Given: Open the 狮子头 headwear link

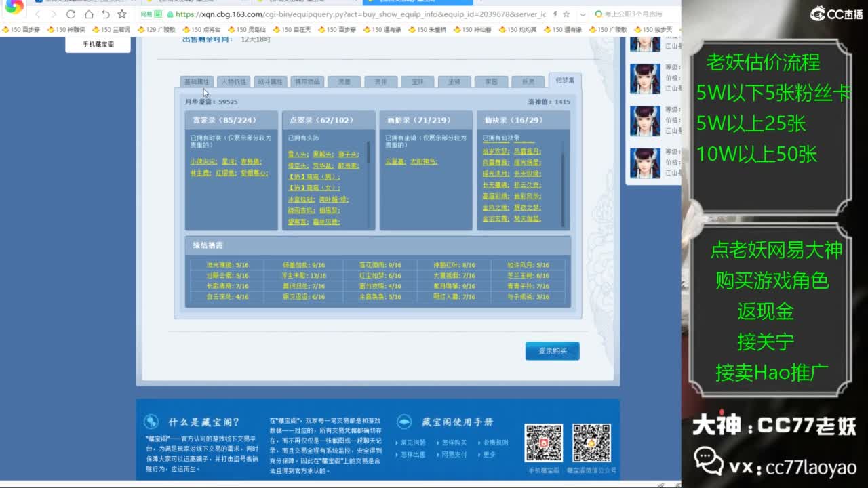Looking at the screenshot, I should 348,155.
